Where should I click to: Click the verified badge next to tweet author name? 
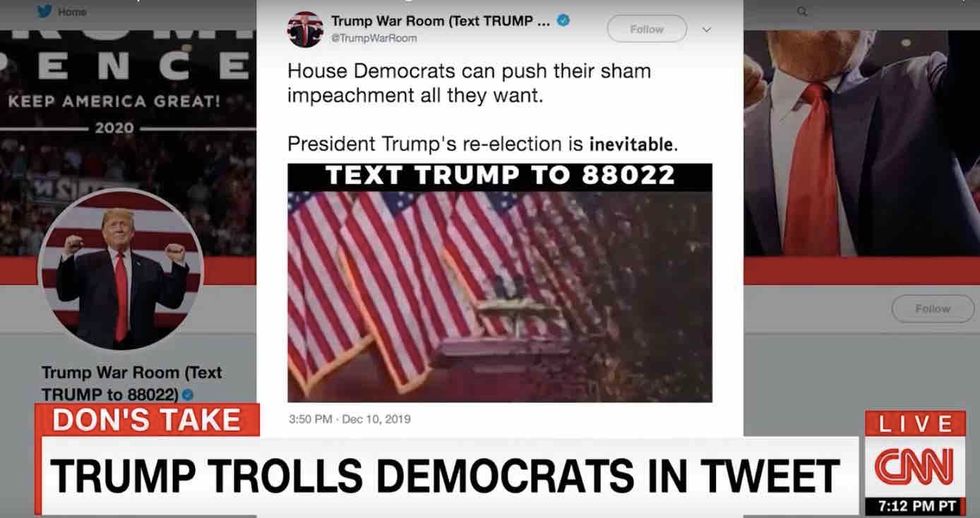tap(563, 21)
